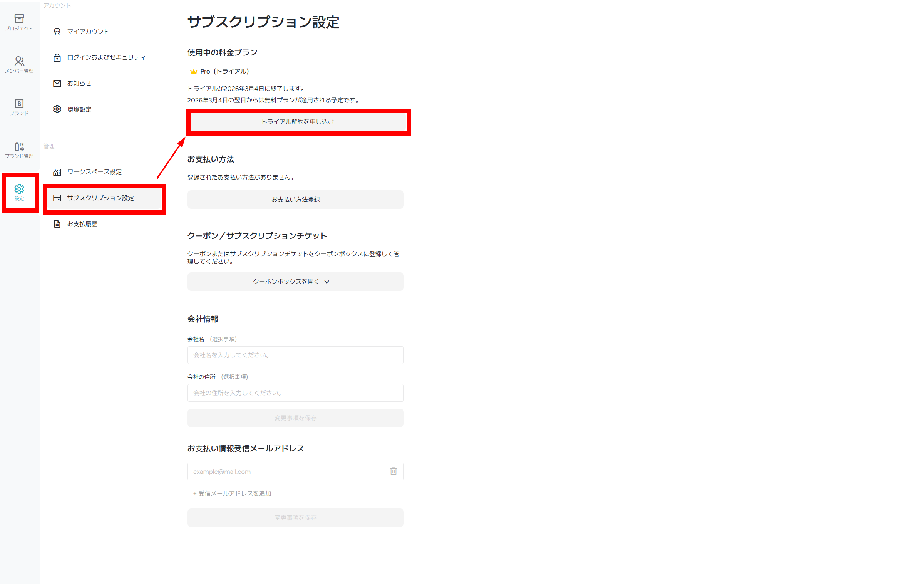Open the お支払履歴 menu entry

point(82,223)
